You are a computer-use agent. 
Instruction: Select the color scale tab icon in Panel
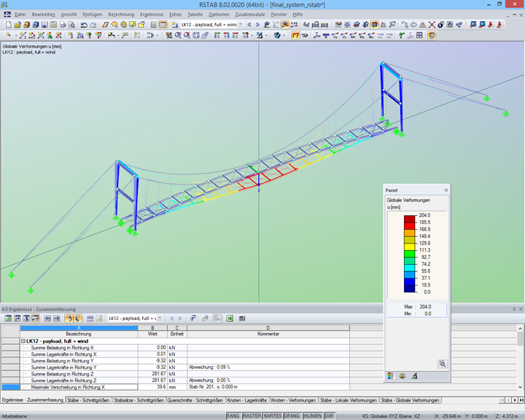pyautogui.click(x=390, y=376)
